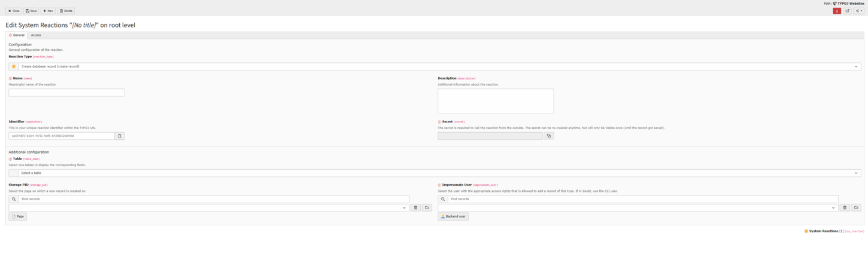This screenshot has height=269, width=868.
Task: Focus Storage PID Find records field
Action: click(x=214, y=199)
